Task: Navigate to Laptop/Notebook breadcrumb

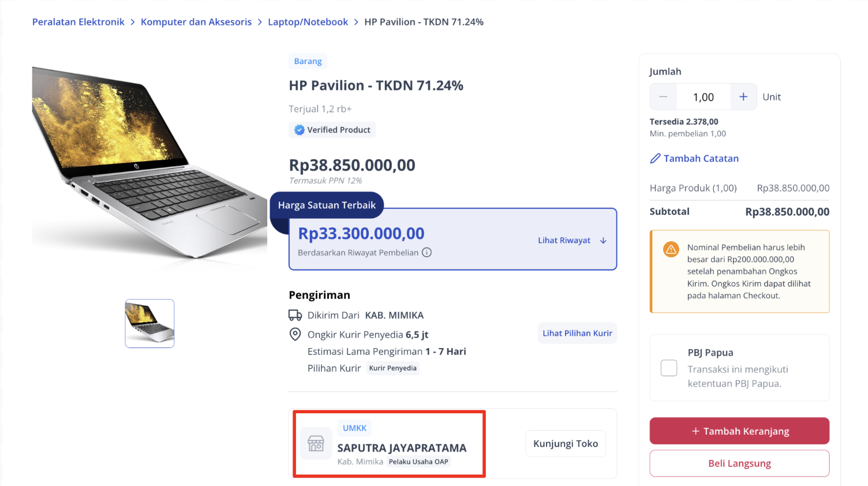Action: (x=308, y=22)
